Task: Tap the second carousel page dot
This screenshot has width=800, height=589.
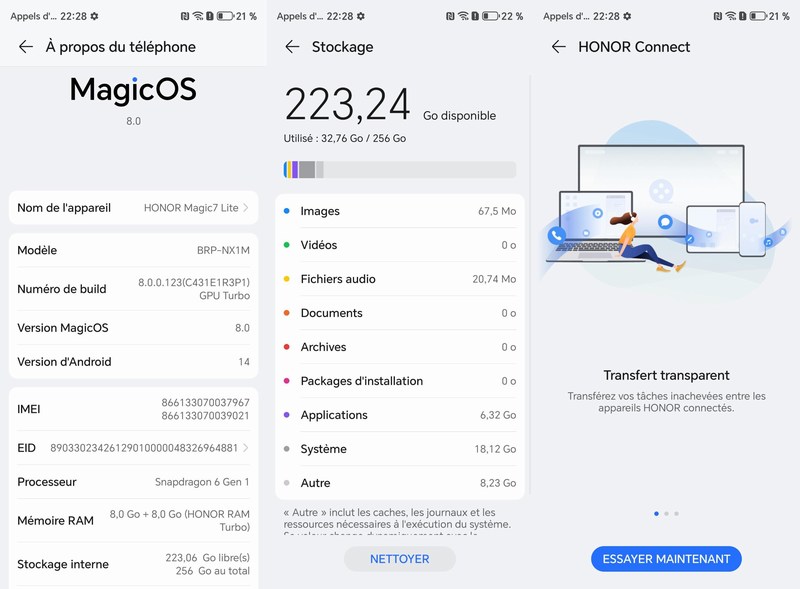Action: 666,513
